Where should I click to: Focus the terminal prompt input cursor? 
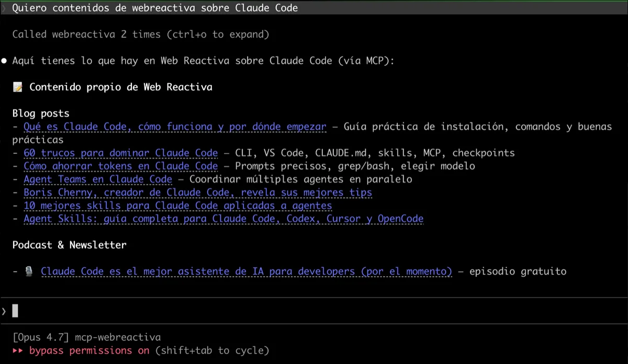pos(15,311)
